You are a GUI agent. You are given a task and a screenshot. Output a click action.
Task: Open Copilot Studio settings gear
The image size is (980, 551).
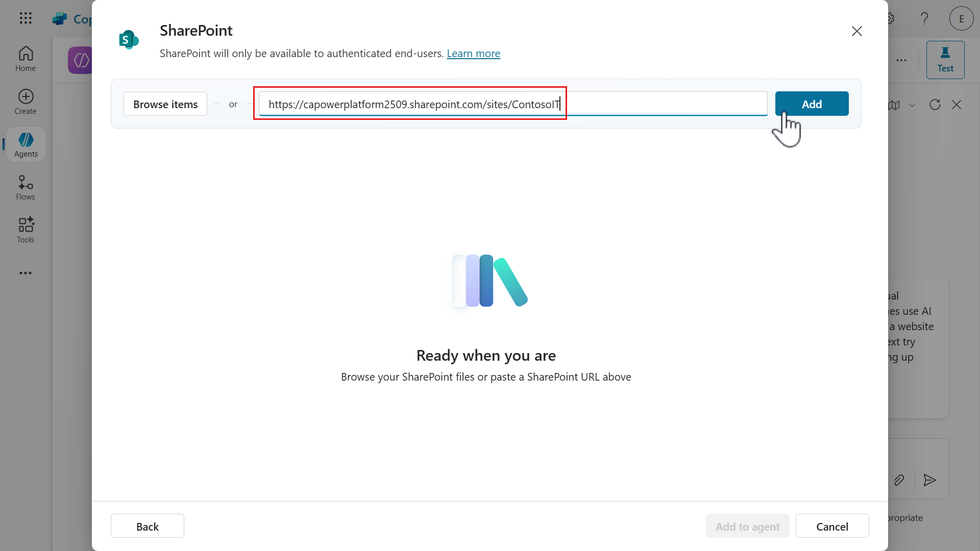[890, 18]
